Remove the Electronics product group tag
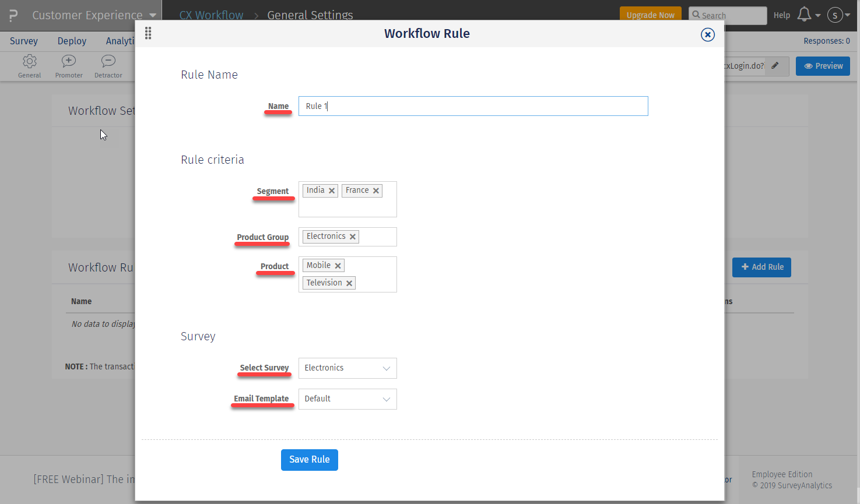This screenshot has width=860, height=504. (353, 237)
